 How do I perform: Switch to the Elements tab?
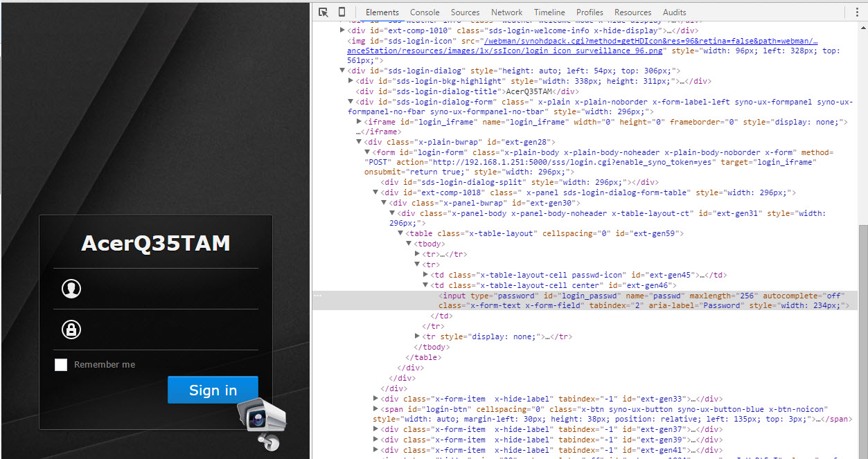382,12
